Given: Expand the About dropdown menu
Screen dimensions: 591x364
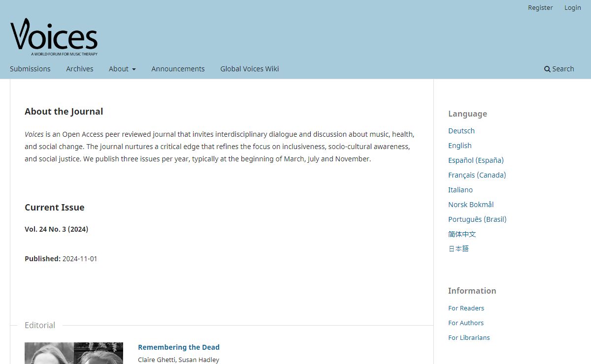Looking at the screenshot, I should tap(122, 69).
